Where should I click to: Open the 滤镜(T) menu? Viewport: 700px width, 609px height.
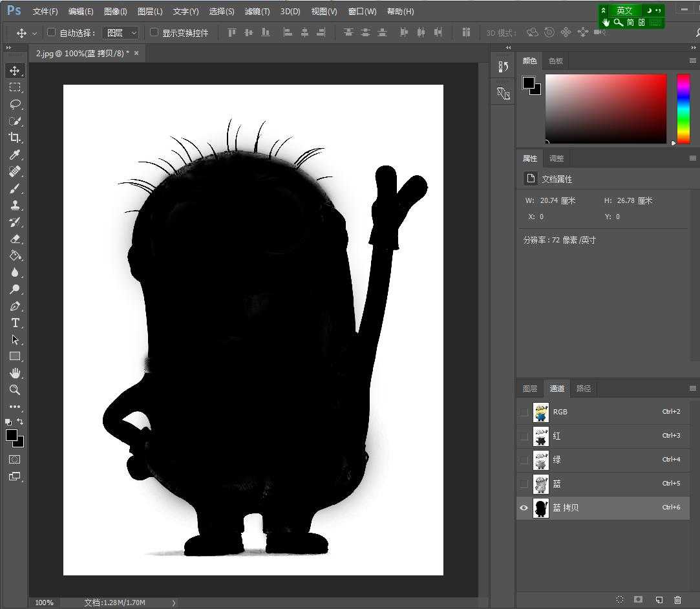[257, 12]
